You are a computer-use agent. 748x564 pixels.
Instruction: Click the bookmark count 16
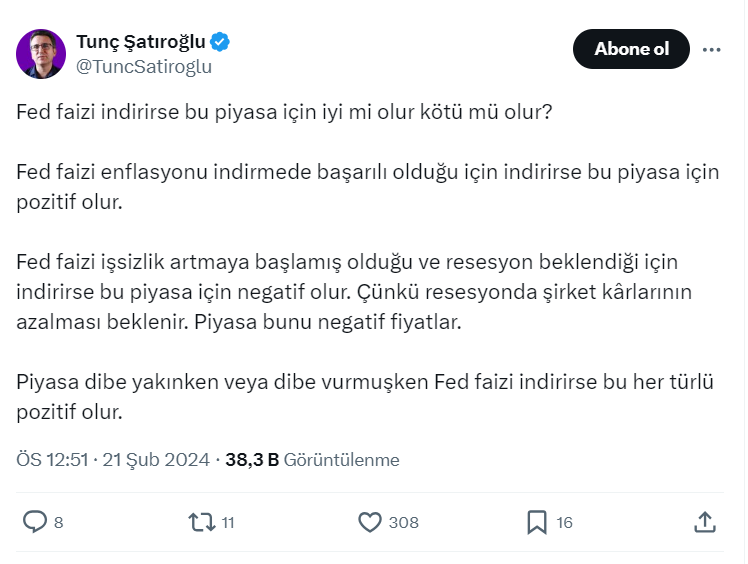564,522
